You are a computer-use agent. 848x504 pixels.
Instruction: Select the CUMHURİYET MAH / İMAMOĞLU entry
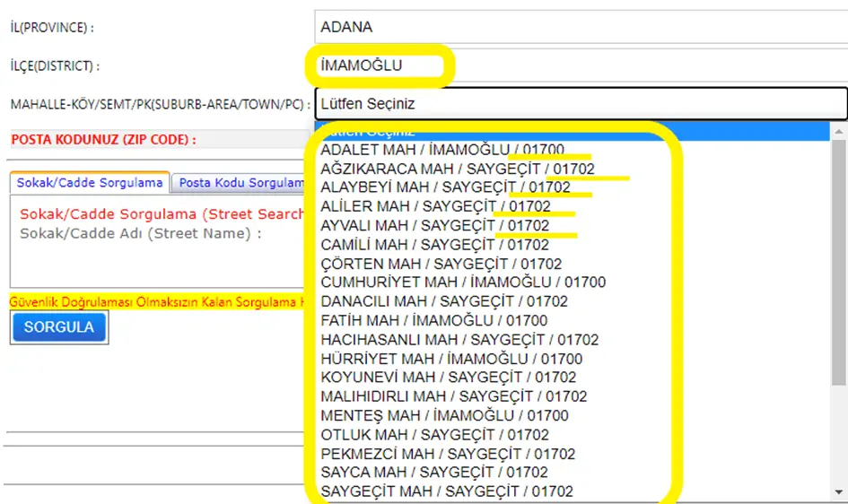pos(462,282)
